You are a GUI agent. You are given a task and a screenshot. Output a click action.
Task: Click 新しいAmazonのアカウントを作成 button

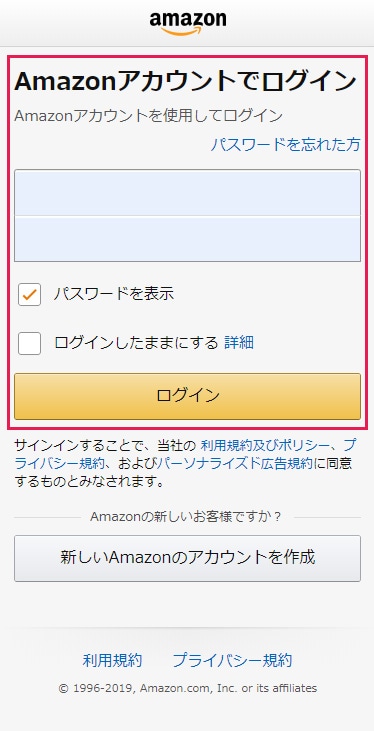click(187, 559)
